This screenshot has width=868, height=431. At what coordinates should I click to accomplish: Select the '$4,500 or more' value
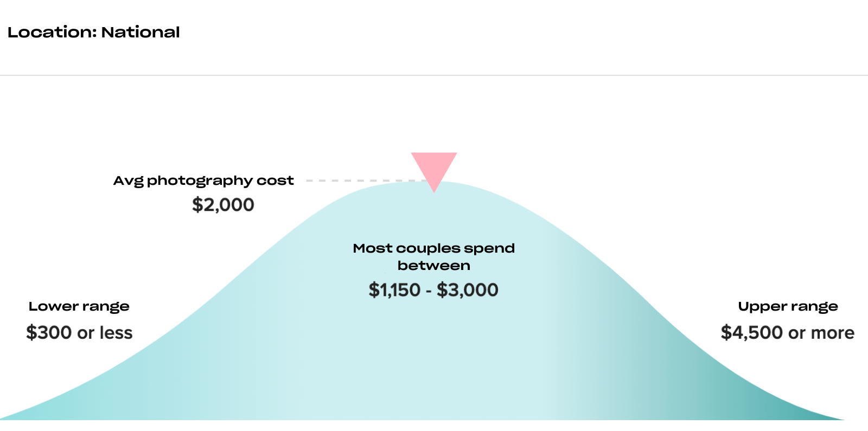pyautogui.click(x=788, y=332)
